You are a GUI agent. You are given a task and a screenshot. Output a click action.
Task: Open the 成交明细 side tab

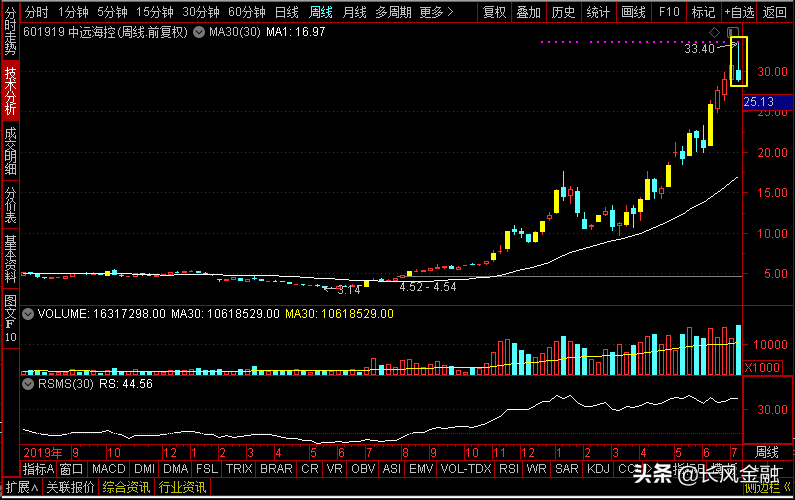coord(10,148)
